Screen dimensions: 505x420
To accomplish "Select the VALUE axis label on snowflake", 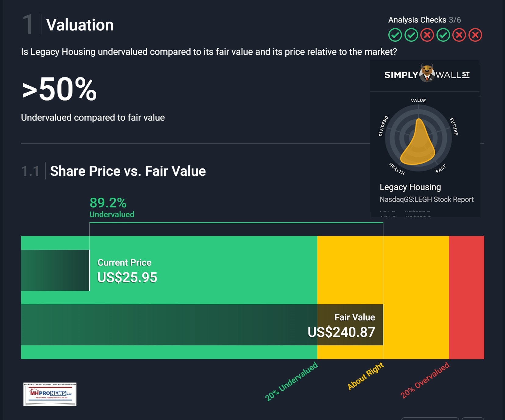I will click(418, 100).
